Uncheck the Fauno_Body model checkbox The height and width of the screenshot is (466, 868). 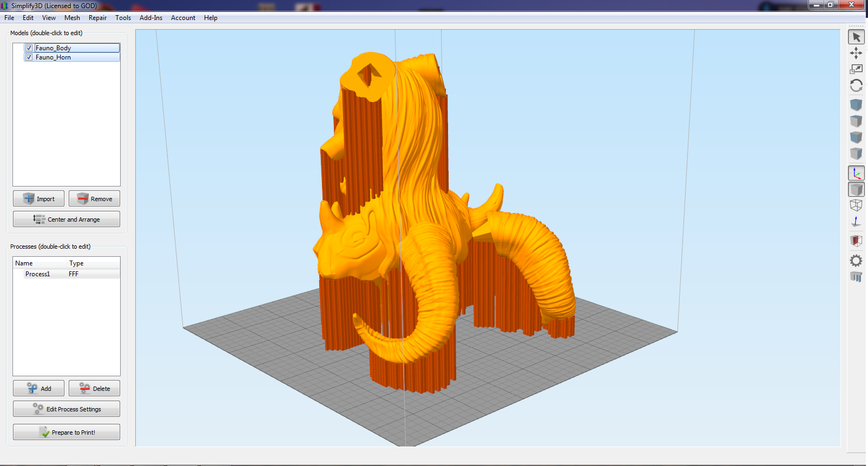pyautogui.click(x=29, y=48)
